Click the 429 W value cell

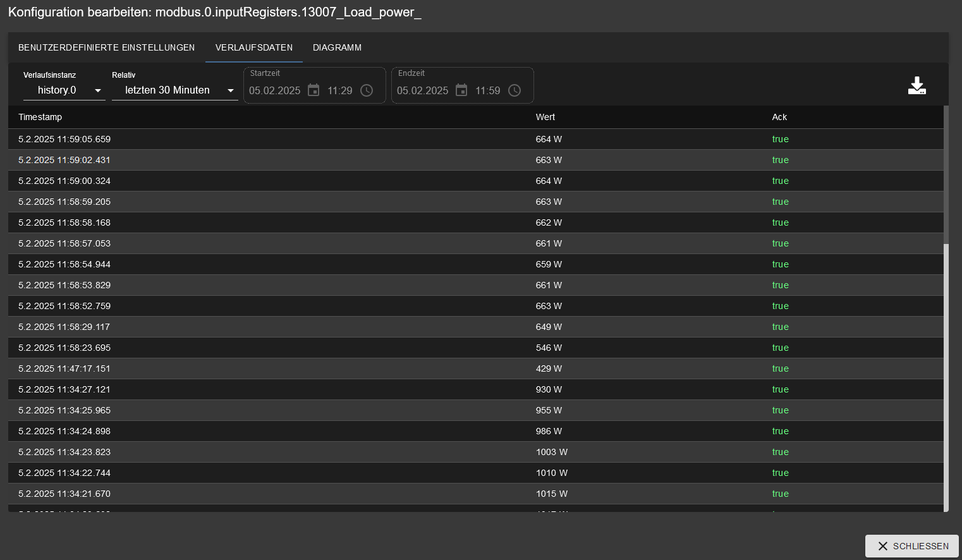[549, 368]
